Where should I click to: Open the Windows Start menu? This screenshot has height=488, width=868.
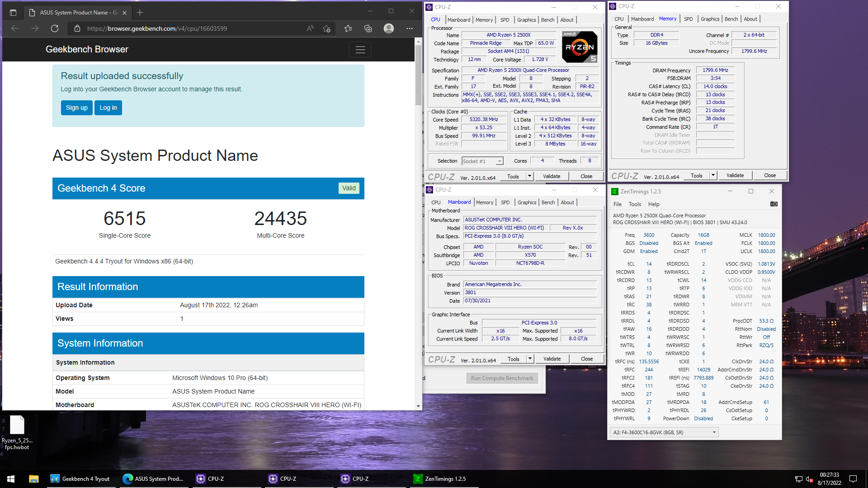pyautogui.click(x=11, y=479)
